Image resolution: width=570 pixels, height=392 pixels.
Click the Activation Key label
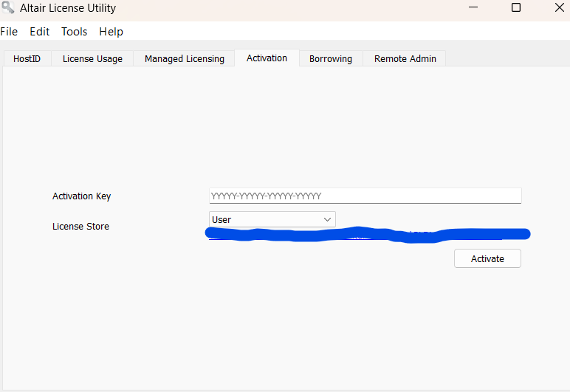point(81,196)
